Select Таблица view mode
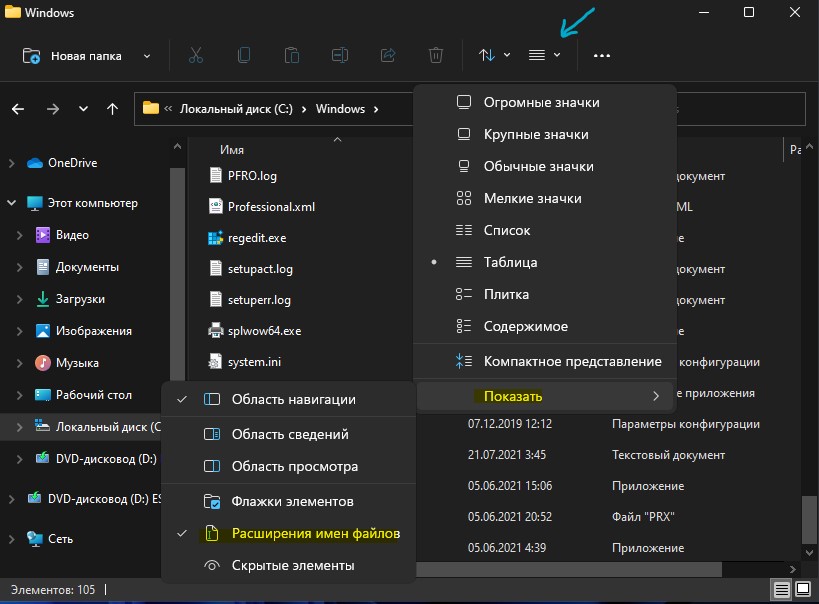 click(545, 262)
